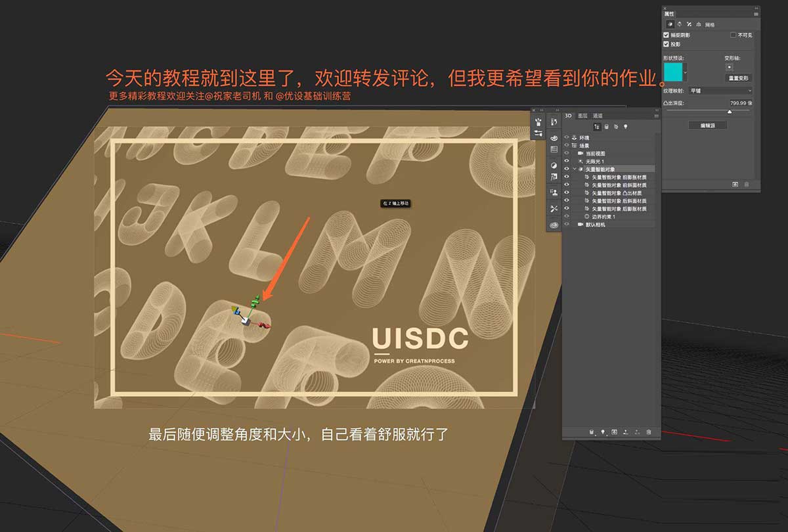
Task: Select the 默认相机 tree row
Action: [610, 225]
